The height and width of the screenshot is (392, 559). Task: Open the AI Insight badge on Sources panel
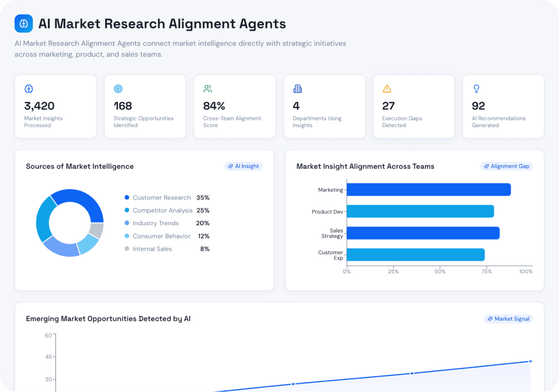point(243,166)
